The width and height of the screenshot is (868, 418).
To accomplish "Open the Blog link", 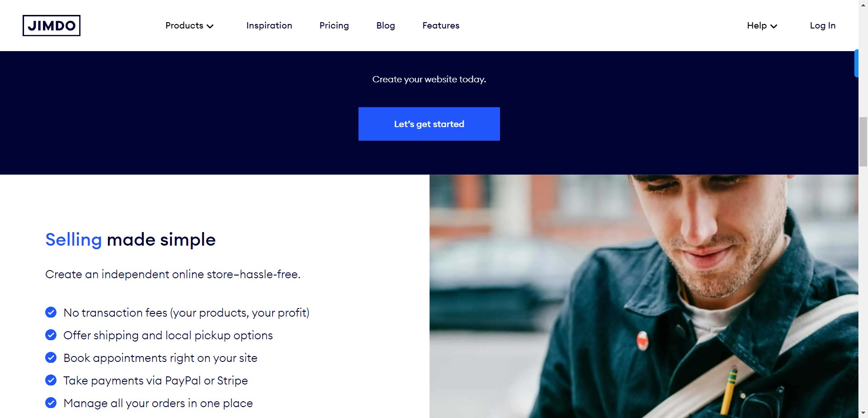I will pyautogui.click(x=386, y=26).
